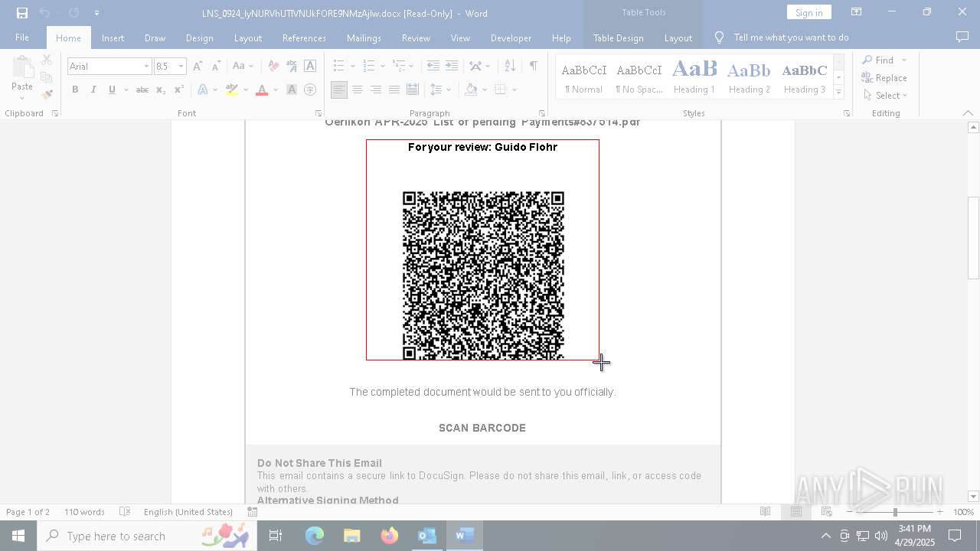
Task: Toggle Align Left paragraph button
Action: (x=339, y=90)
